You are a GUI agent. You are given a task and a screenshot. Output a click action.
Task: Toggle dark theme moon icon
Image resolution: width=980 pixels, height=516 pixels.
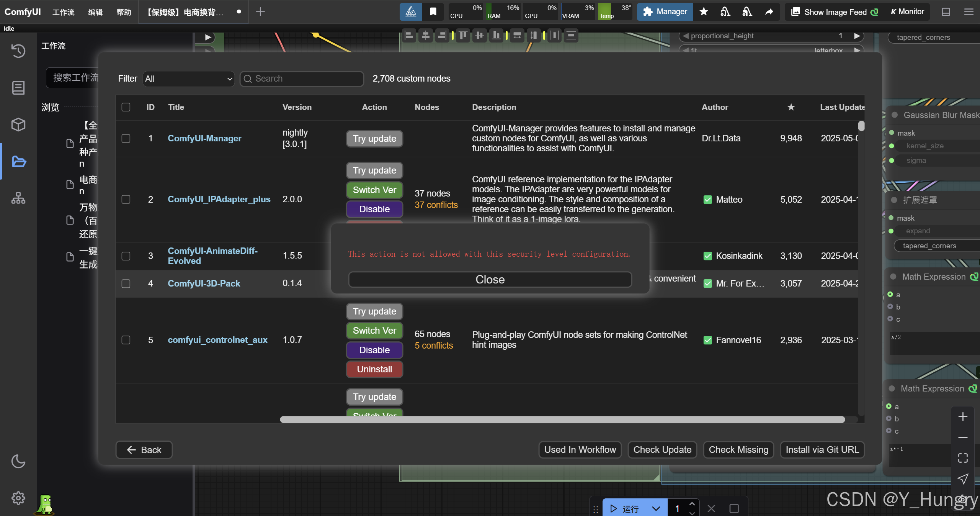18,461
